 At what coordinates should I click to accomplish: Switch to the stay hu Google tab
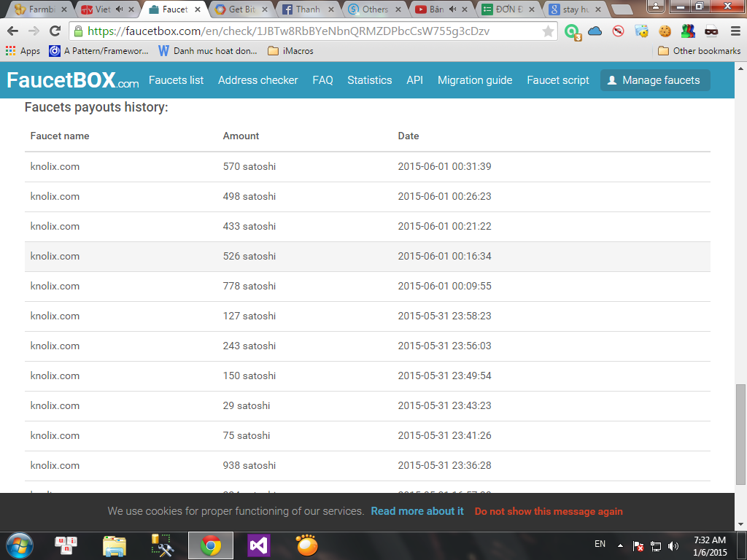[576, 9]
